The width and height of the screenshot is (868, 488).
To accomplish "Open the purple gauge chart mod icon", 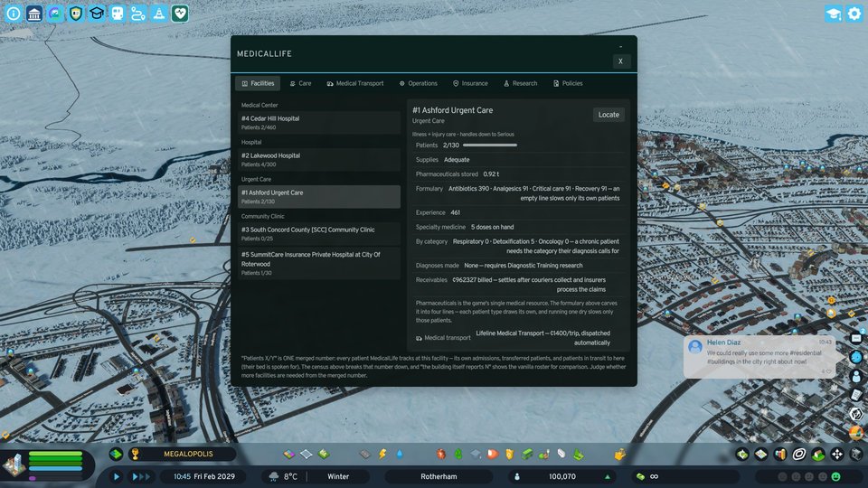I will coord(55,14).
